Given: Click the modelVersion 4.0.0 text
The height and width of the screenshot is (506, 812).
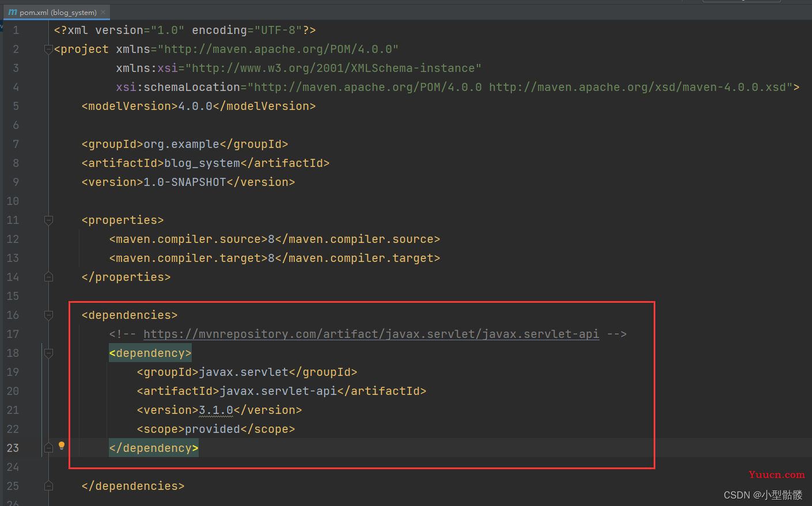Looking at the screenshot, I should pos(195,106).
